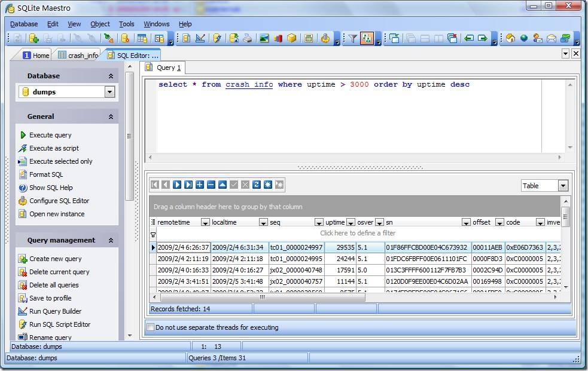Image resolution: width=588 pixels, height=371 pixels.
Task: Click the refresh data navigator button
Action: pos(257,185)
